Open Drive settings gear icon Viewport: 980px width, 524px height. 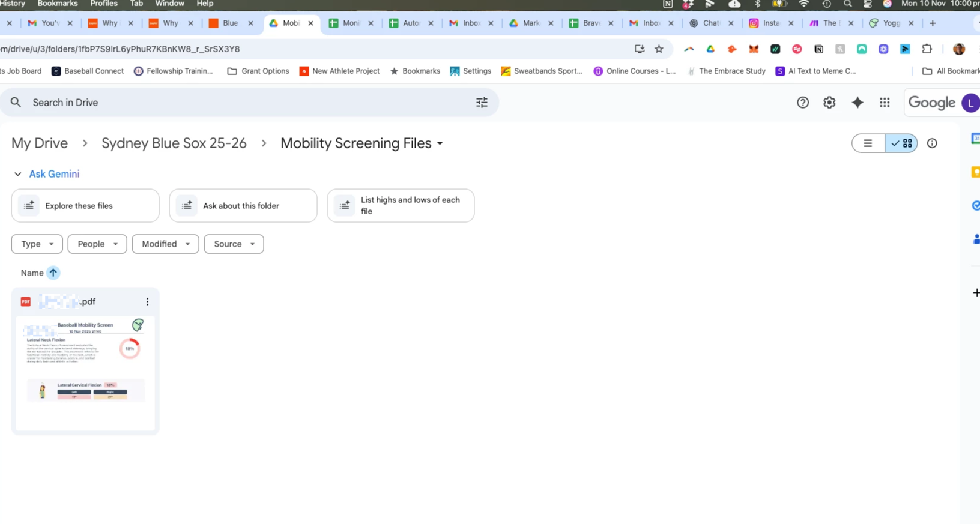point(829,103)
